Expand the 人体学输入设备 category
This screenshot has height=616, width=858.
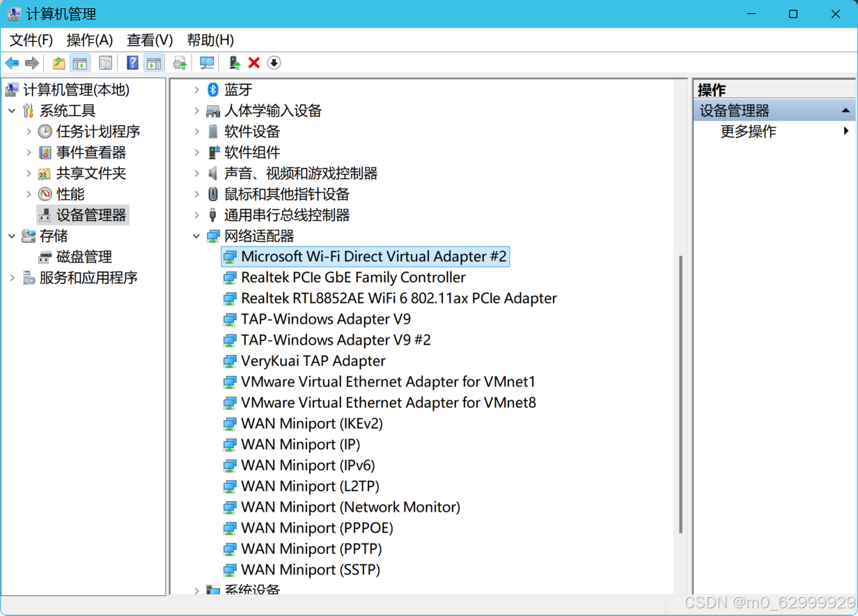pos(196,111)
